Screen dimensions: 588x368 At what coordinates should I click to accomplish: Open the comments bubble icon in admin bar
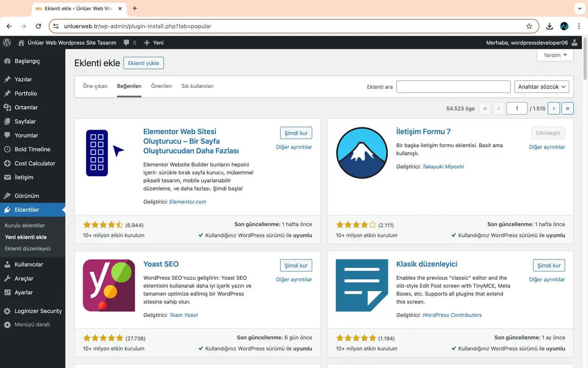coord(126,43)
